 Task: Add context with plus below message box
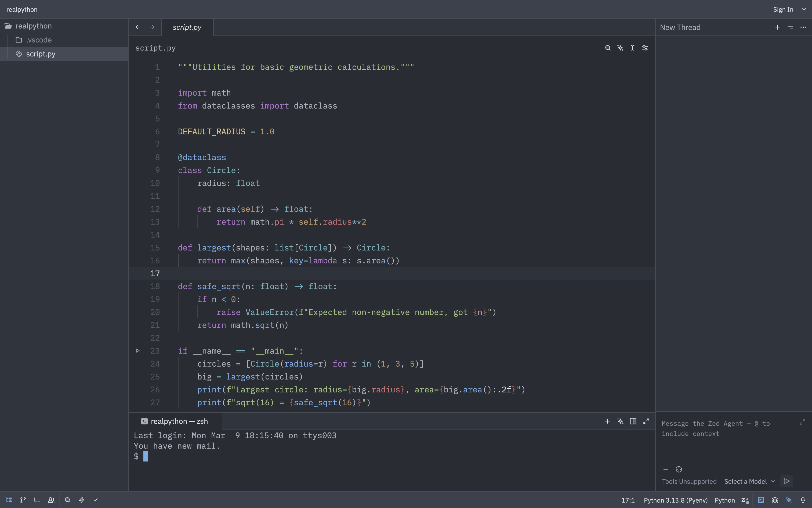tap(666, 469)
